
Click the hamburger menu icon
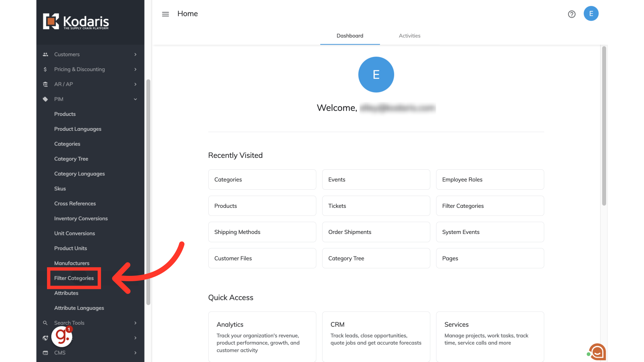[x=165, y=14]
